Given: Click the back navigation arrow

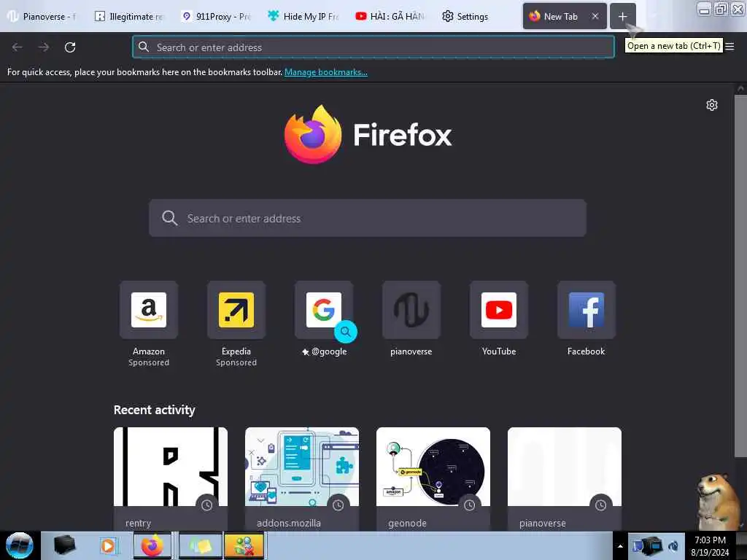Looking at the screenshot, I should 18,47.
